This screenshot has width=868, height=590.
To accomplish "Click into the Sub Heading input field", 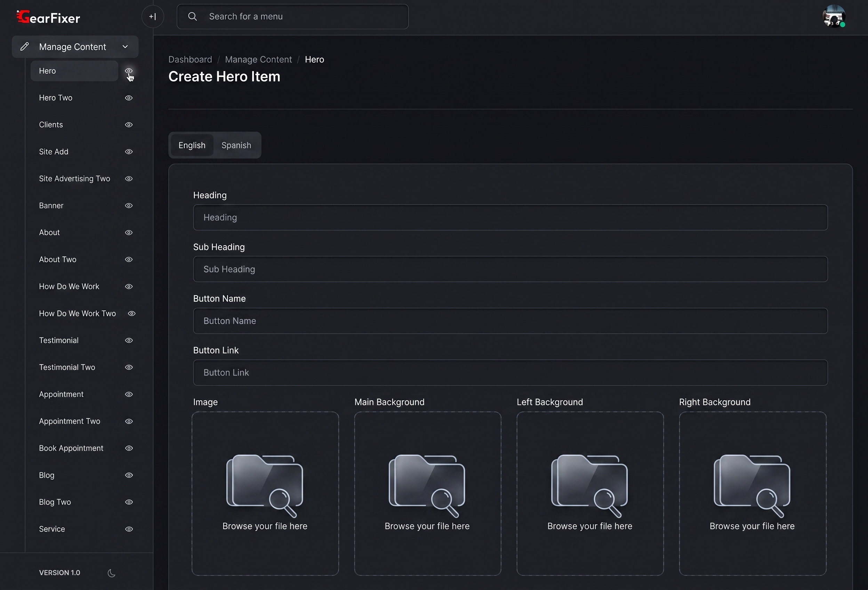I will pyautogui.click(x=510, y=269).
